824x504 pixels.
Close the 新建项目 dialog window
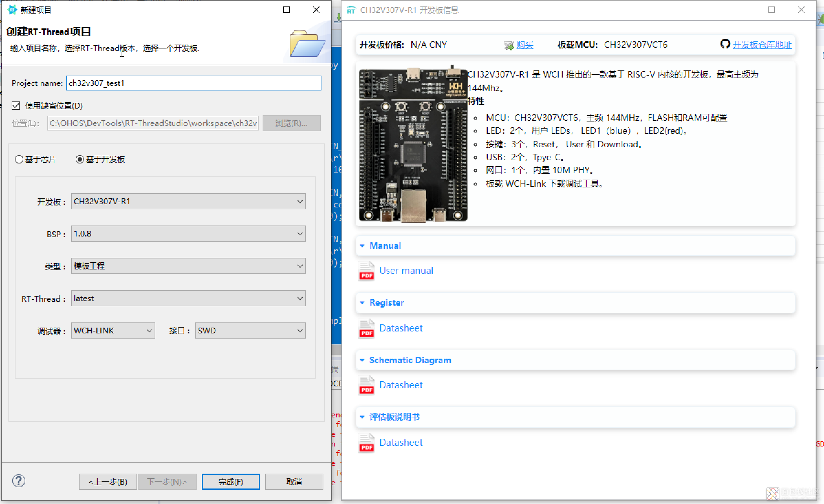pos(316,10)
